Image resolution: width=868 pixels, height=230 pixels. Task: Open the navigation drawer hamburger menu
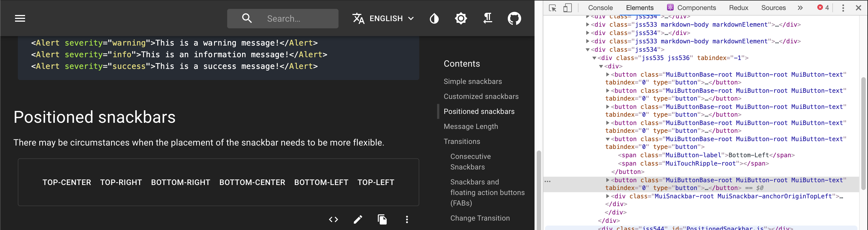click(x=20, y=18)
